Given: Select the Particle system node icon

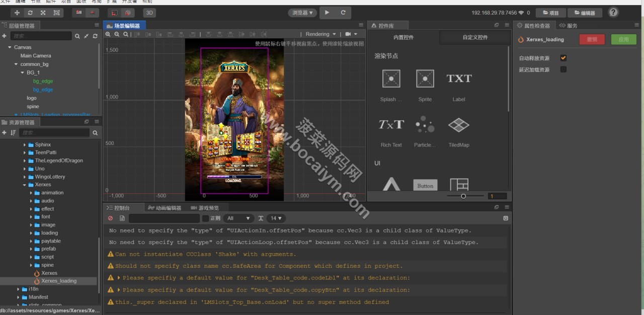Looking at the screenshot, I should [425, 124].
